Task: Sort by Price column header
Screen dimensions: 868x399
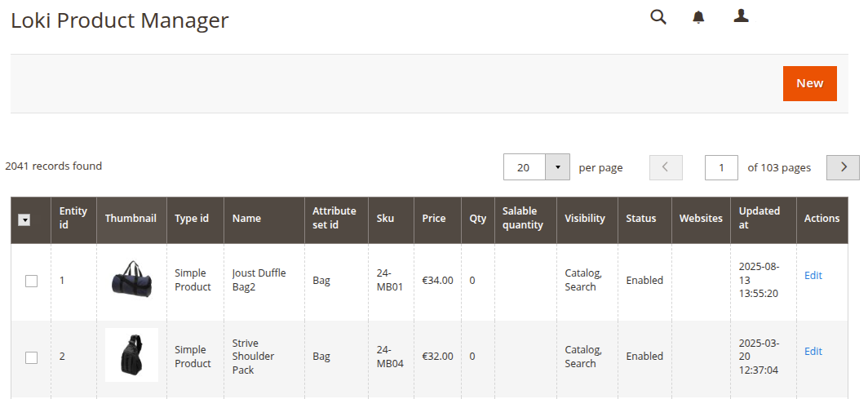Action: point(433,219)
